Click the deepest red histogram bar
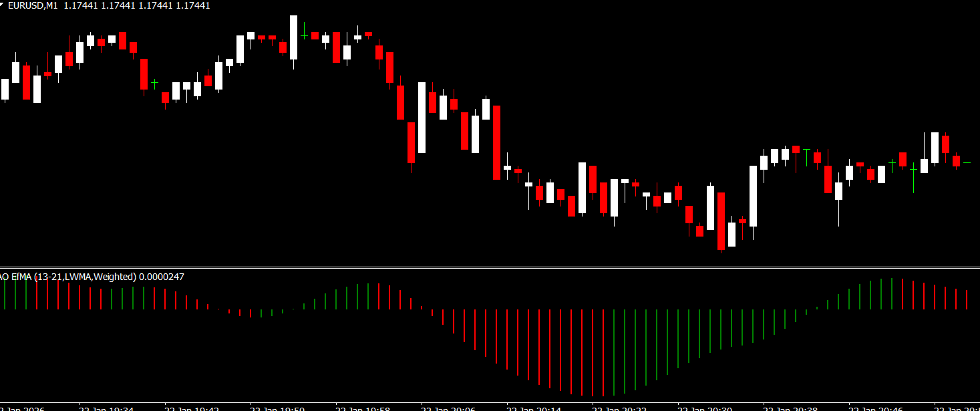This screenshot has height=411, width=980. [603, 352]
